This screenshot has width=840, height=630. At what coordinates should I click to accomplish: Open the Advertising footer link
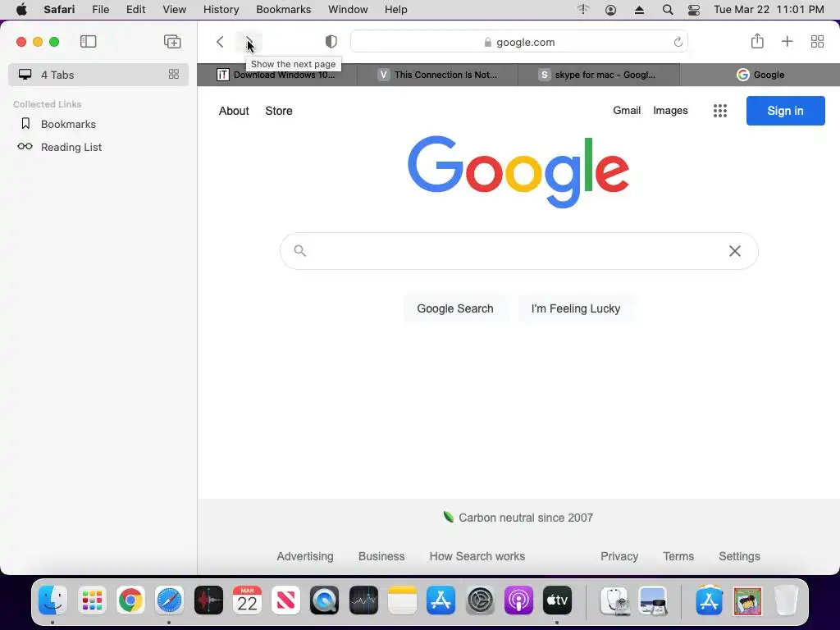point(305,556)
